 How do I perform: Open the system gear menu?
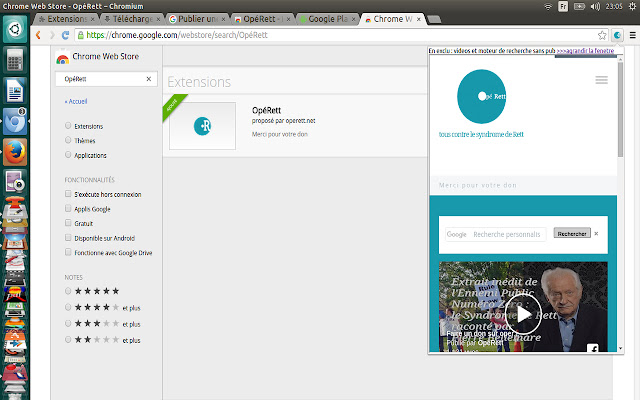click(632, 7)
